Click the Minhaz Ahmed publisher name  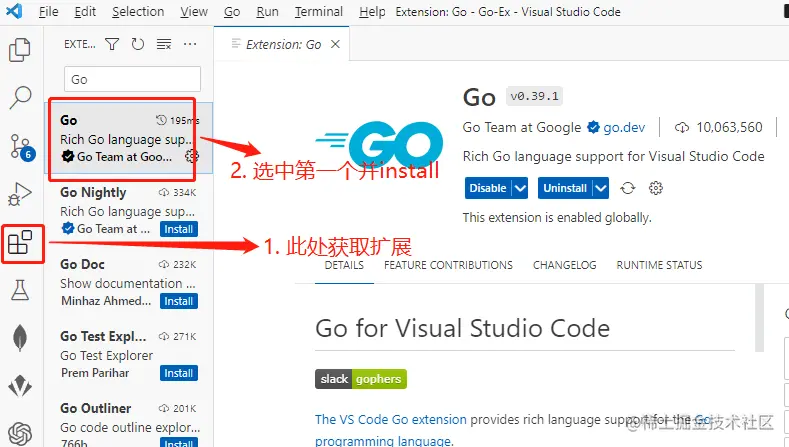(x=106, y=301)
